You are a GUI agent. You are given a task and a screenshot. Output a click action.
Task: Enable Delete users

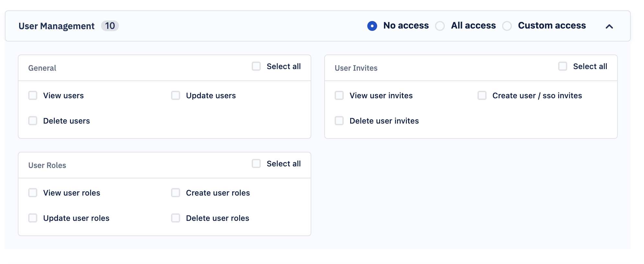point(33,121)
